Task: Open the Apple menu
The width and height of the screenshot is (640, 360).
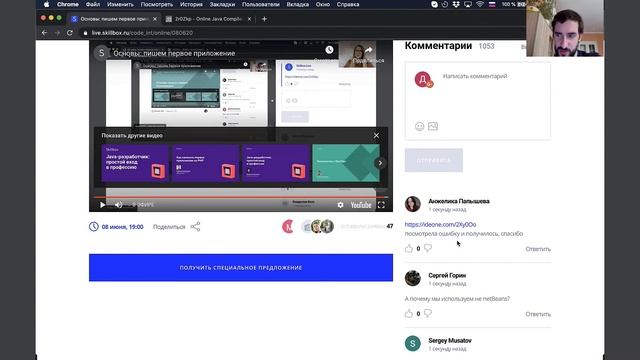Action: click(47, 4)
